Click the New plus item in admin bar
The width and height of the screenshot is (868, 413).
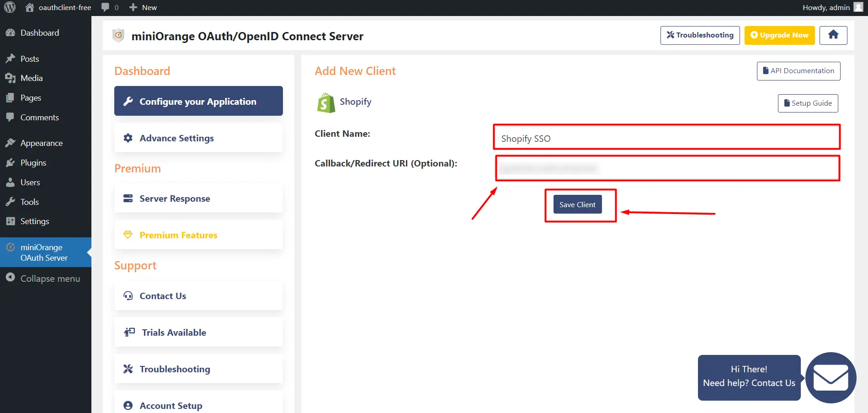(x=143, y=7)
